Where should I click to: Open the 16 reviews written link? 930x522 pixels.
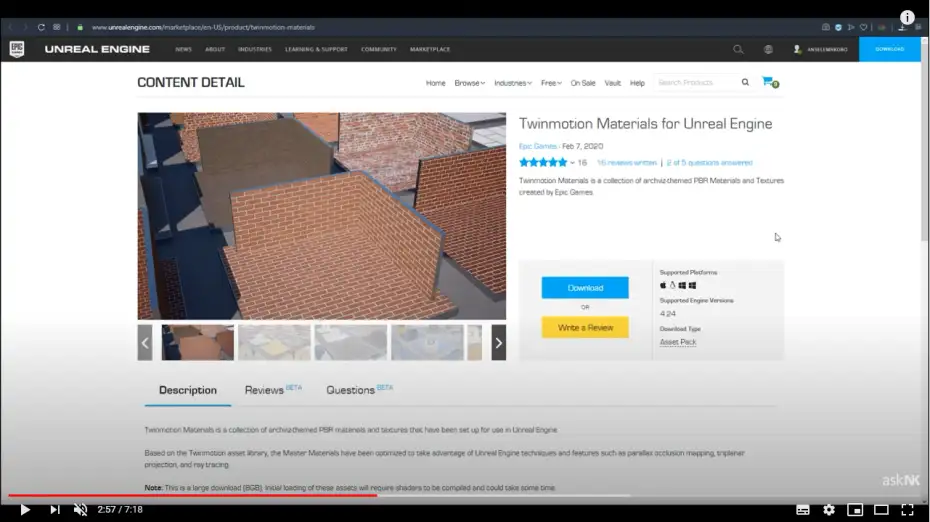626,163
